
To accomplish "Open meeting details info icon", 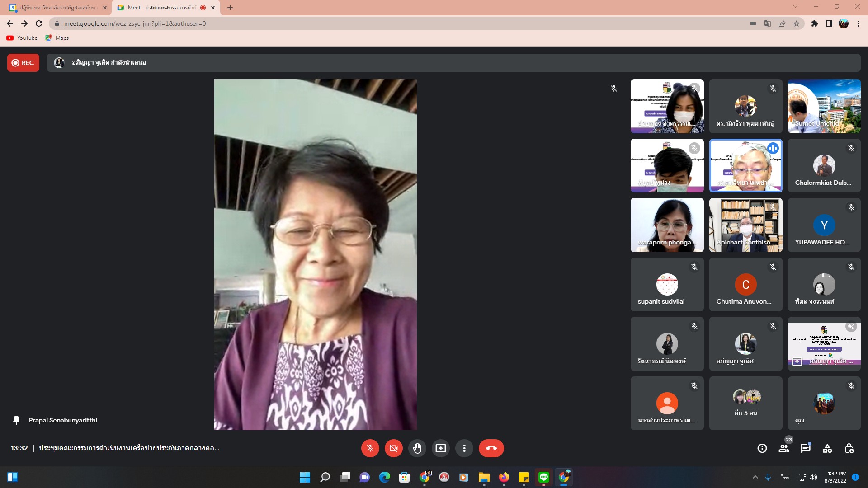I will (x=762, y=448).
